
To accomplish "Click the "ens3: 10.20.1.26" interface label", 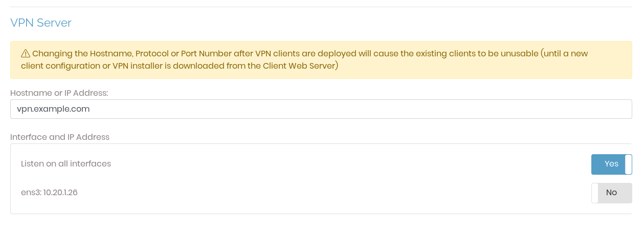I will click(49, 193).
